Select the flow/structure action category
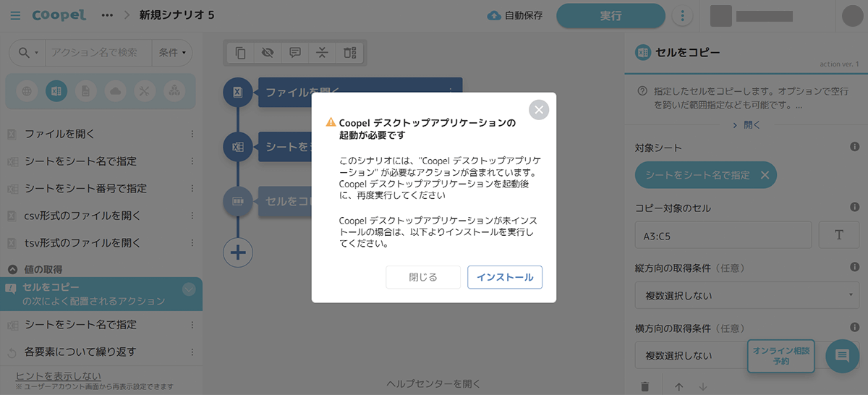 click(174, 91)
